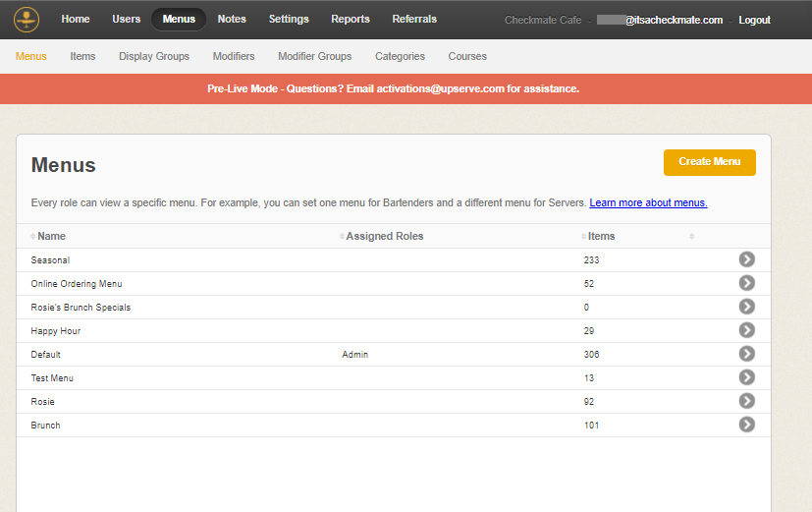
Task: Open the Reports menu in top navigation
Action: tap(351, 20)
